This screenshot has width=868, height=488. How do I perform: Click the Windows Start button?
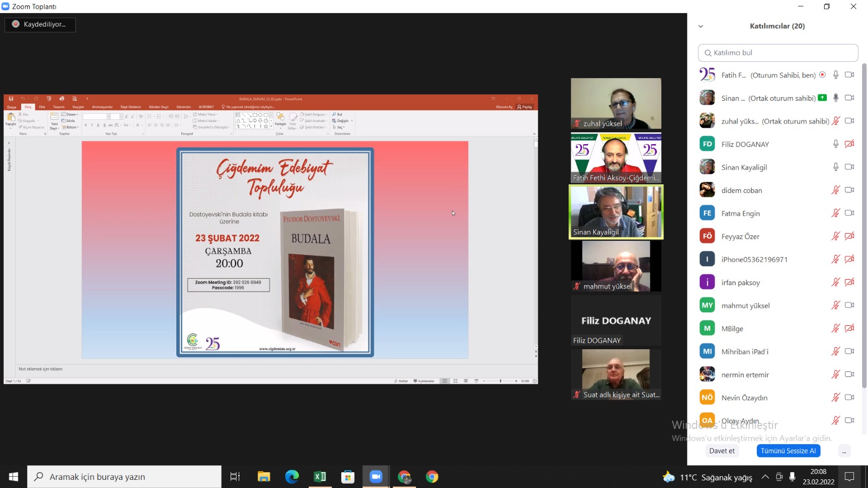pos(14,477)
